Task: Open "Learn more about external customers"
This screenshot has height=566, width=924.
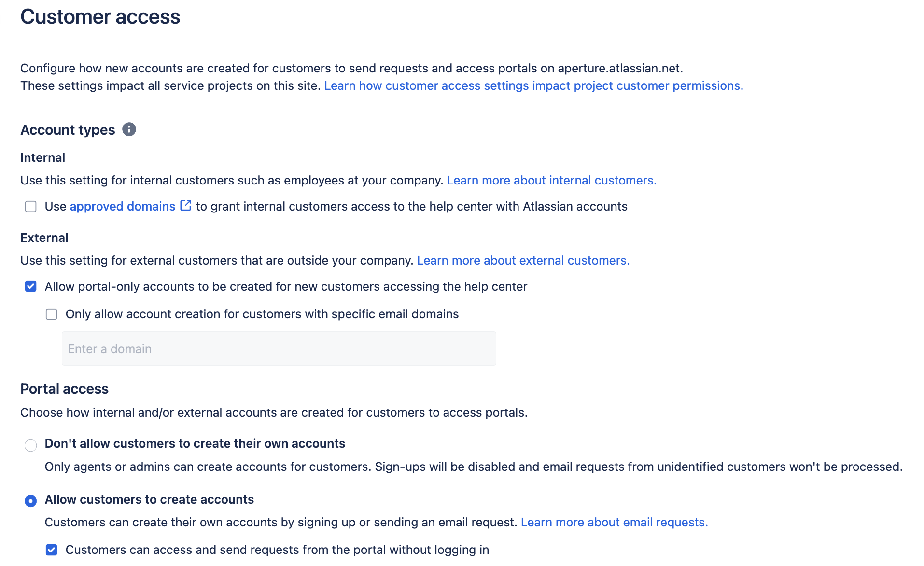Action: pos(523,260)
